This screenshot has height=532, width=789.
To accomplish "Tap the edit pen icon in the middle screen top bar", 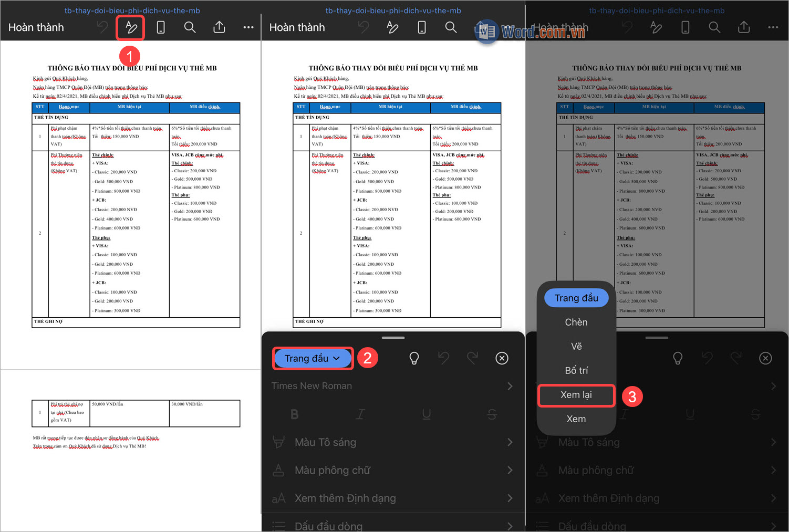I will point(392,27).
